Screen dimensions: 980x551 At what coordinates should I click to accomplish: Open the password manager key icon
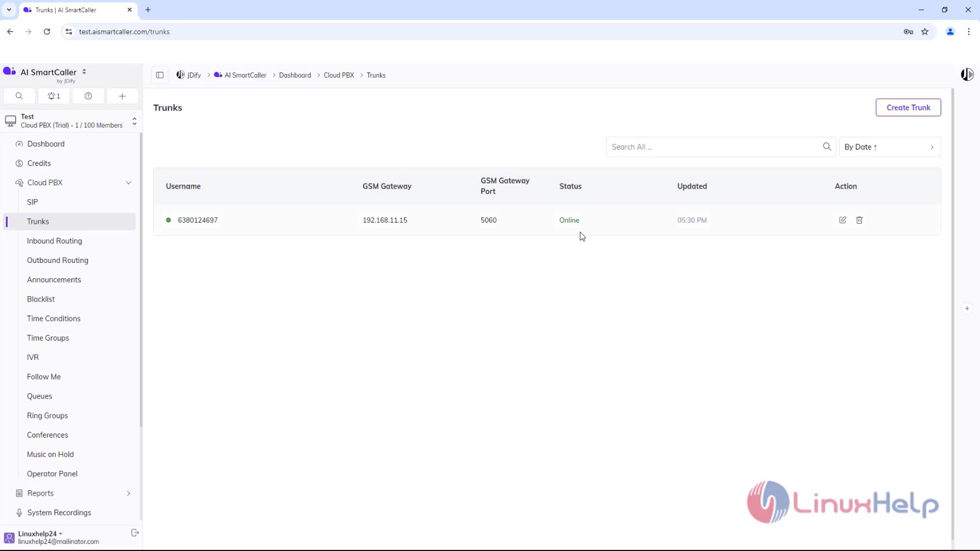908,32
